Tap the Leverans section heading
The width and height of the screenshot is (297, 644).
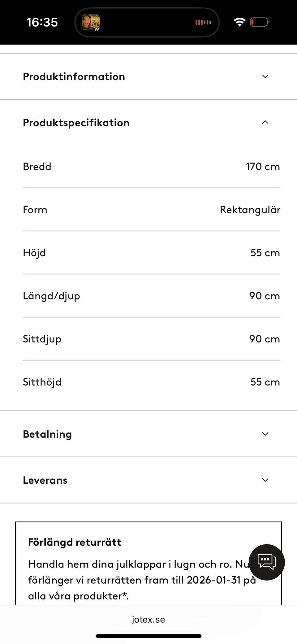coord(45,480)
